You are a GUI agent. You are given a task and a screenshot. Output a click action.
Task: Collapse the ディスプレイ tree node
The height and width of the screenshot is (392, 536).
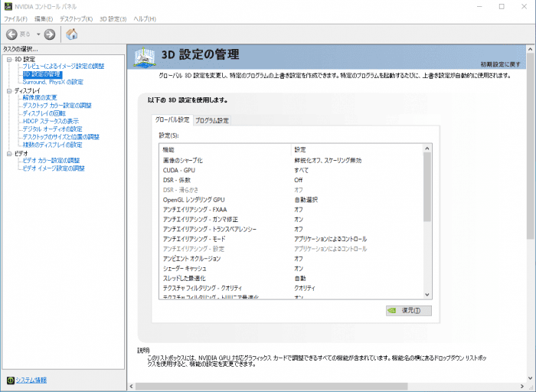point(9,91)
